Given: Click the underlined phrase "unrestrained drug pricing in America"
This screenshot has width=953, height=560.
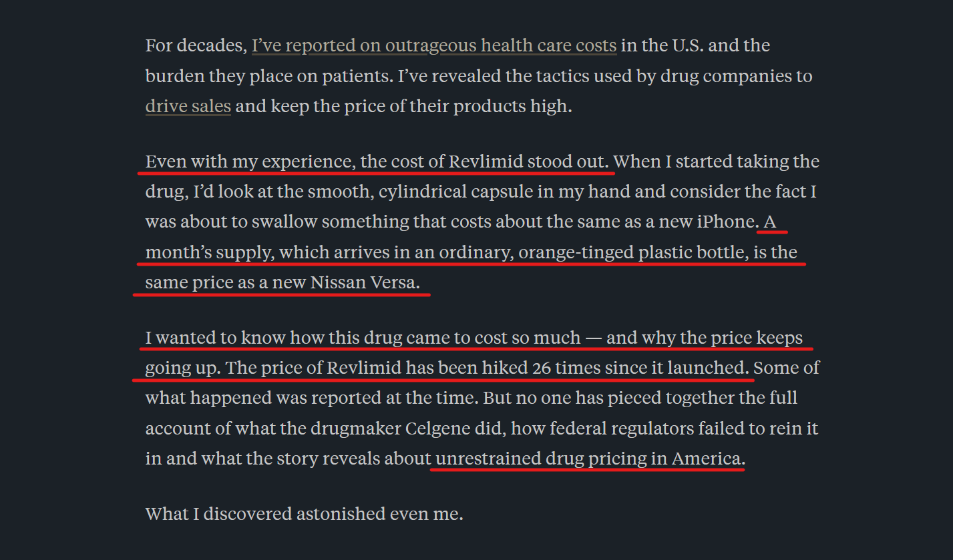Looking at the screenshot, I should coord(588,459).
